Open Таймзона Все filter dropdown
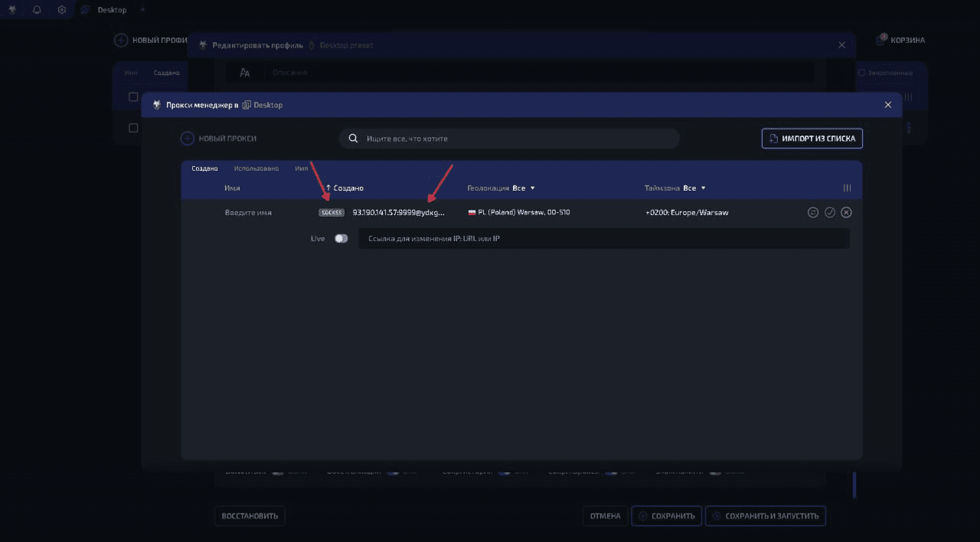The width and height of the screenshot is (980, 542). 675,188
